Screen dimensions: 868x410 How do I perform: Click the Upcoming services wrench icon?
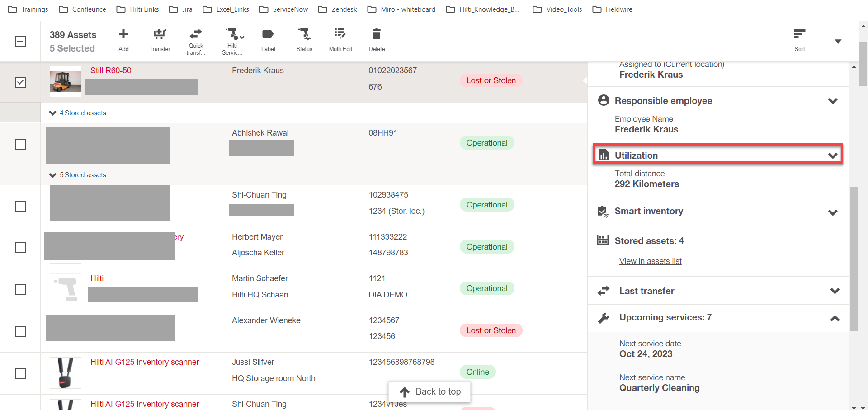(604, 318)
